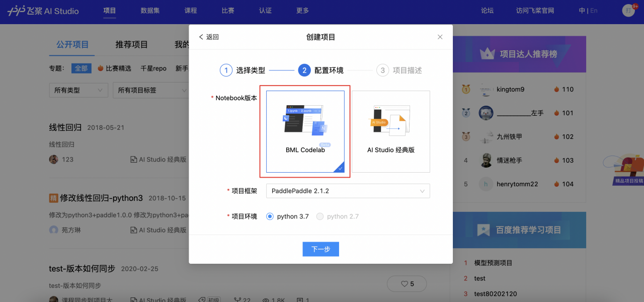Click username kingtom9 in ranking
Image resolution: width=644 pixels, height=302 pixels.
pyautogui.click(x=510, y=90)
